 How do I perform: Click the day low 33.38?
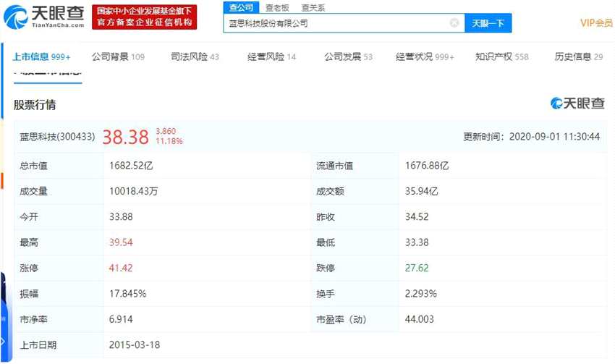click(417, 242)
